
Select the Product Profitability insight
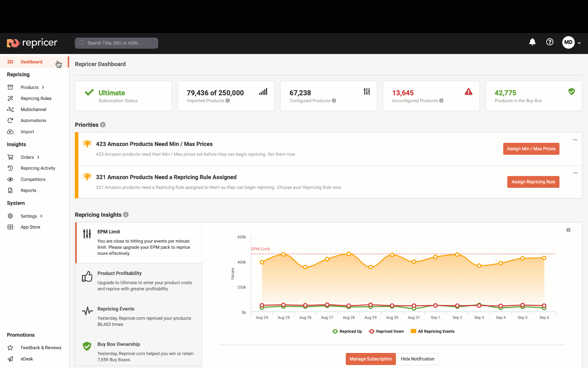point(139,281)
